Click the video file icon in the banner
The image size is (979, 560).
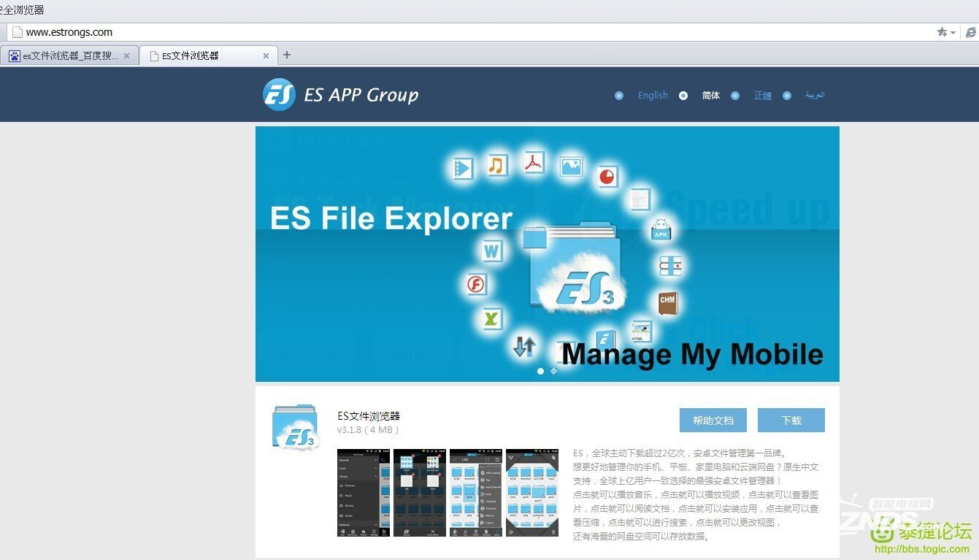coord(462,169)
